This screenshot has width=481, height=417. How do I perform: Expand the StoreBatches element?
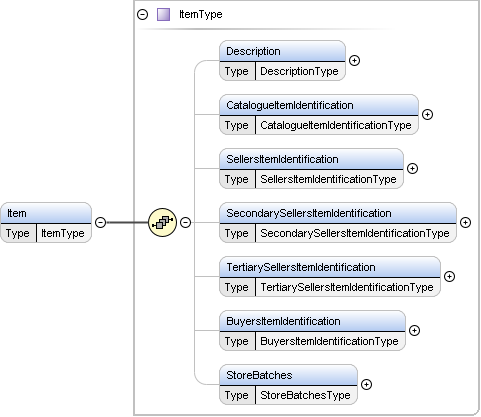pyautogui.click(x=366, y=384)
